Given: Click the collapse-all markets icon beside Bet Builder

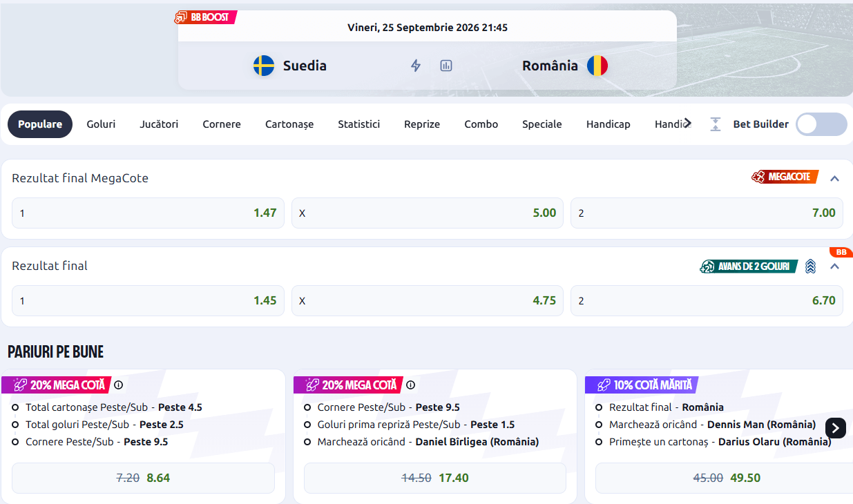Looking at the screenshot, I should 716,124.
